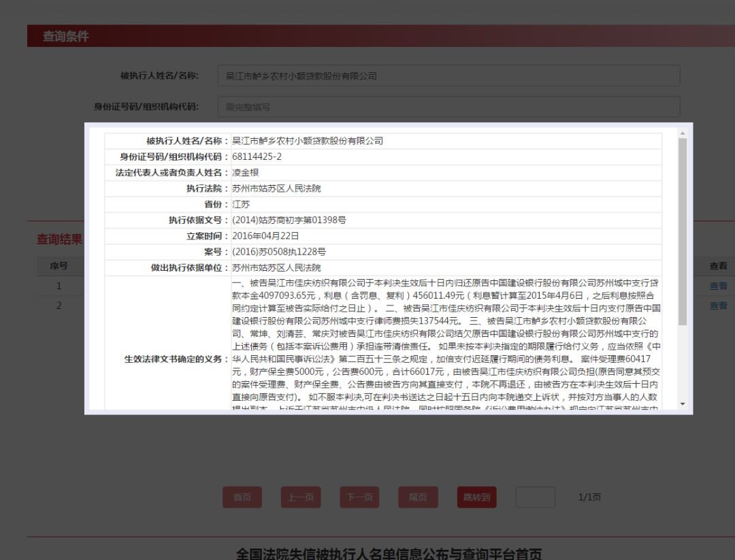The width and height of the screenshot is (735, 560).
Task: Click the 查看 column header
Action: point(718,265)
